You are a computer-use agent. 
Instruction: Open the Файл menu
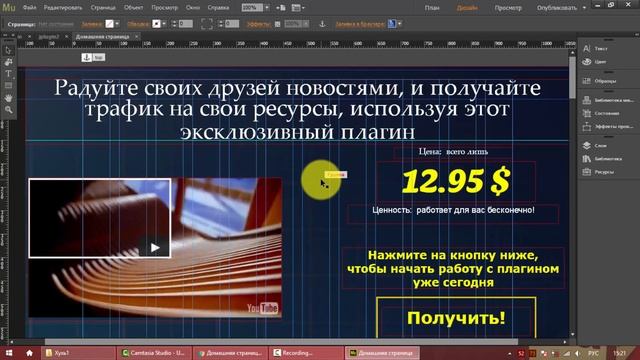tap(29, 8)
